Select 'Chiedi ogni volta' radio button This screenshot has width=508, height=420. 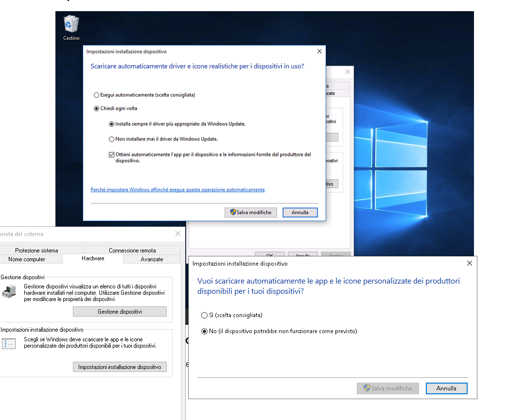coord(115,108)
